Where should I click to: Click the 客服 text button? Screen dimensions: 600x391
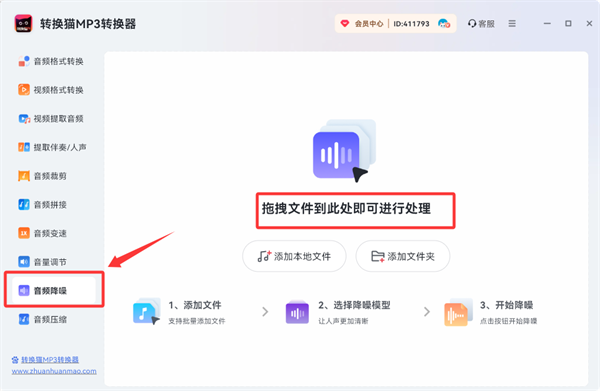click(486, 24)
